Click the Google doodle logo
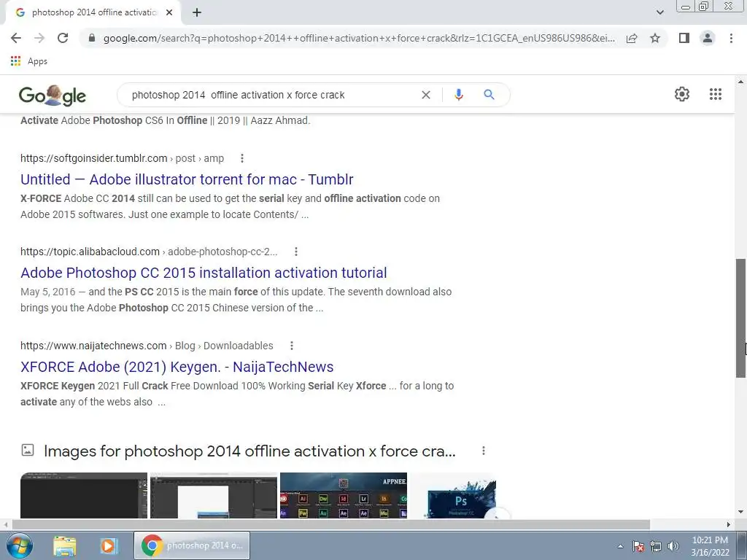This screenshot has width=747, height=560. (53, 96)
